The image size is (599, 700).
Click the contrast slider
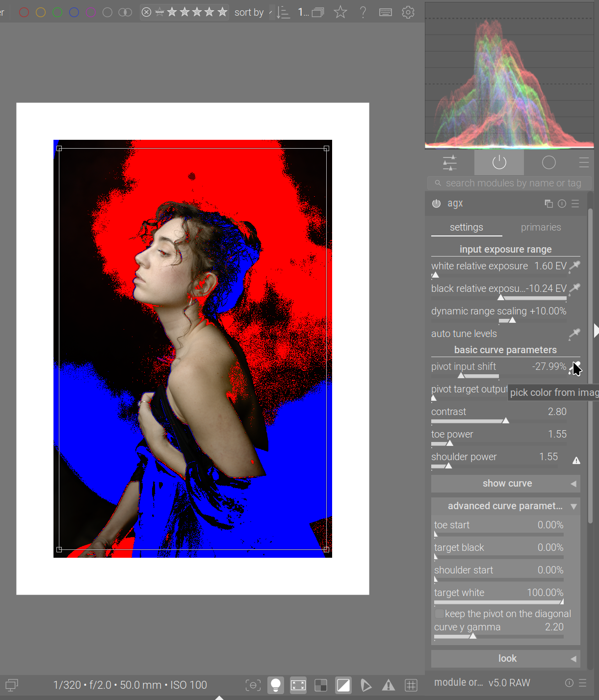pyautogui.click(x=498, y=420)
